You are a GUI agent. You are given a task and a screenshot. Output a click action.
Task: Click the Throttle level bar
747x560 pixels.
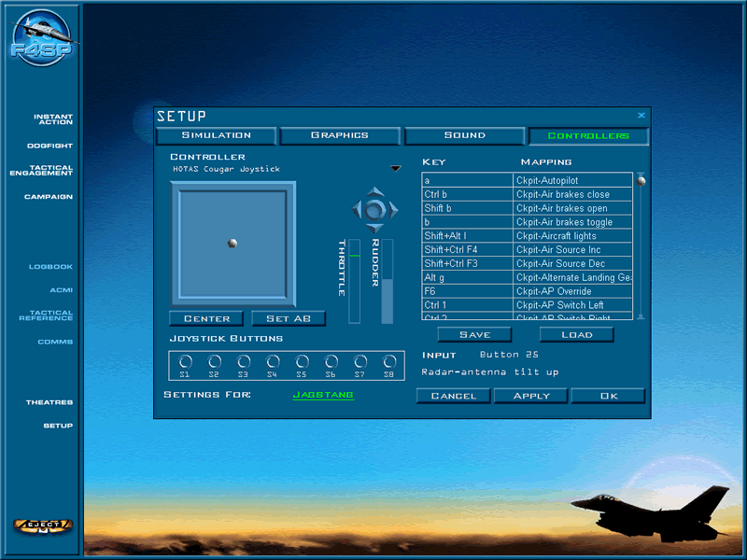click(x=354, y=281)
